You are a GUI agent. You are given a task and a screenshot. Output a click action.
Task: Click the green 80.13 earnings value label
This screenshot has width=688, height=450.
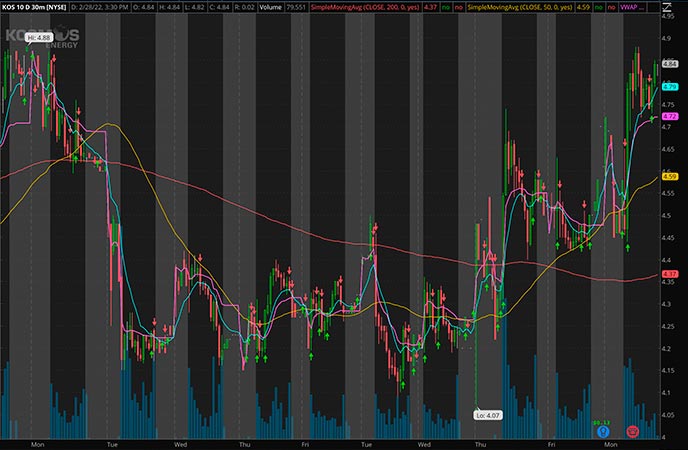pyautogui.click(x=601, y=422)
